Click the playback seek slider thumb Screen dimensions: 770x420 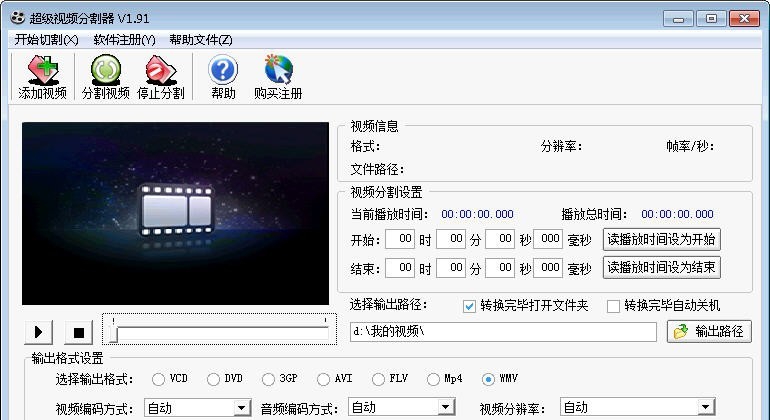coord(113,335)
